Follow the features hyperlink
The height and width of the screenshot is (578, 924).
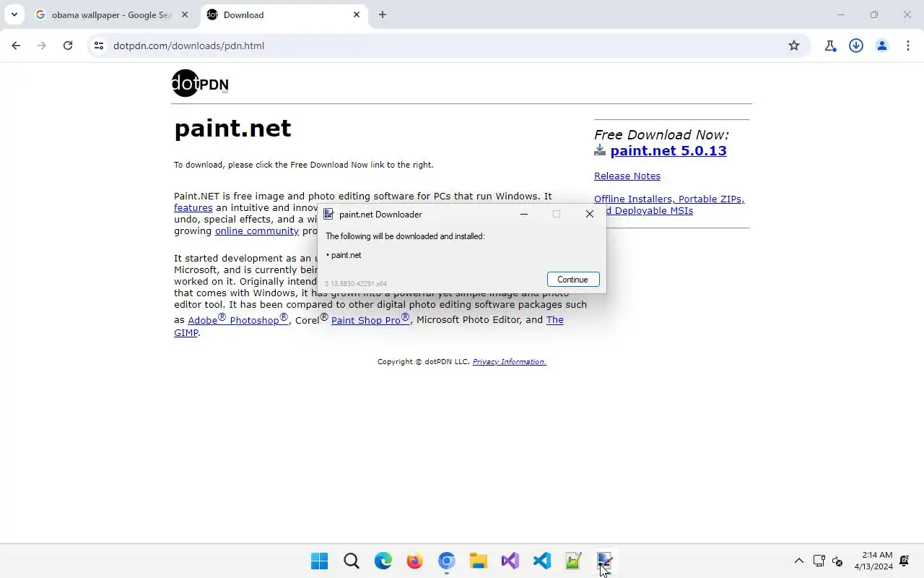[x=193, y=207]
